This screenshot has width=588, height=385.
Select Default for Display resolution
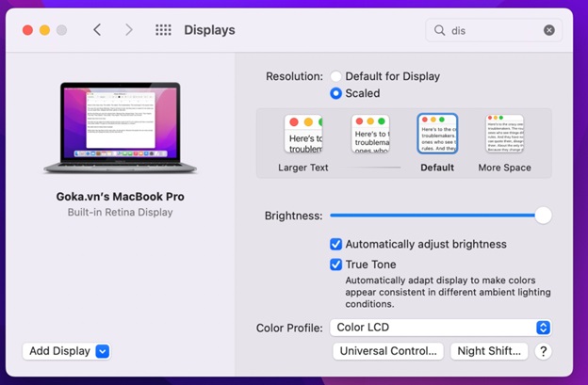tap(336, 76)
